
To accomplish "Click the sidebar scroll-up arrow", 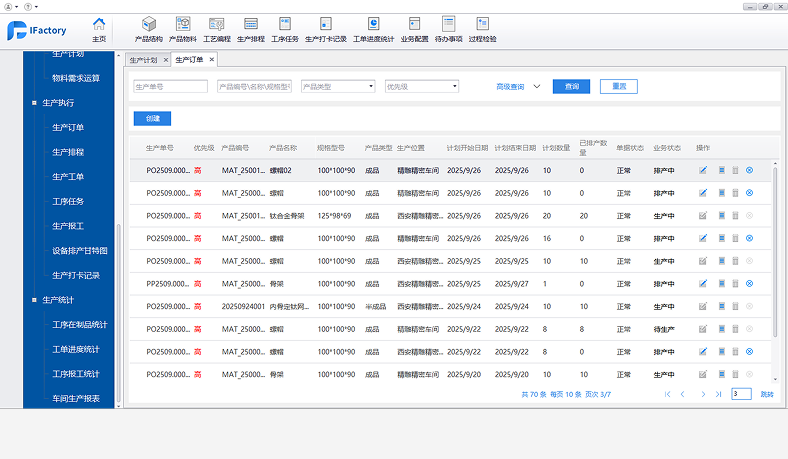I will [119, 55].
